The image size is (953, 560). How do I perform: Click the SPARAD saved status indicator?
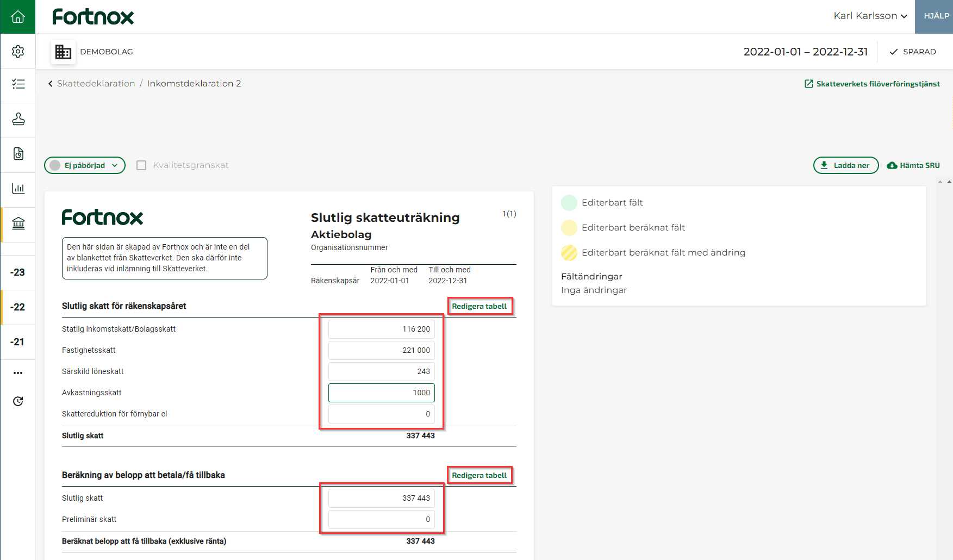913,52
